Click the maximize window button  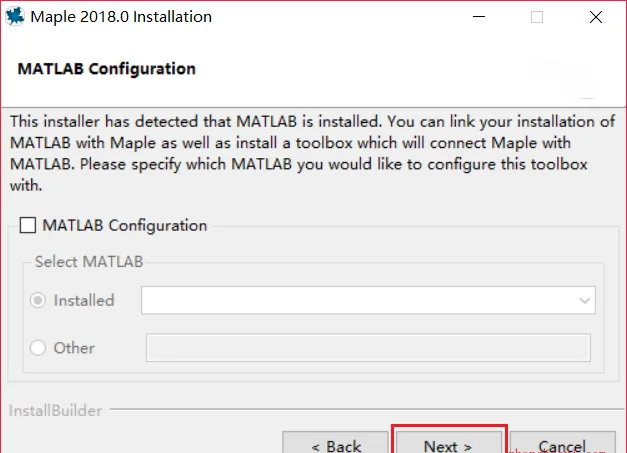tap(537, 17)
